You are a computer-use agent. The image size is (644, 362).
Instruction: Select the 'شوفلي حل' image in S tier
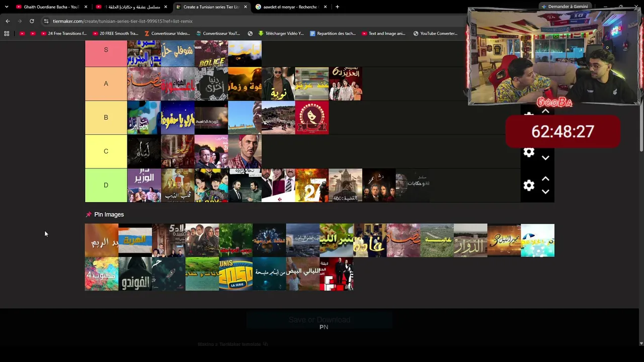coord(178,54)
